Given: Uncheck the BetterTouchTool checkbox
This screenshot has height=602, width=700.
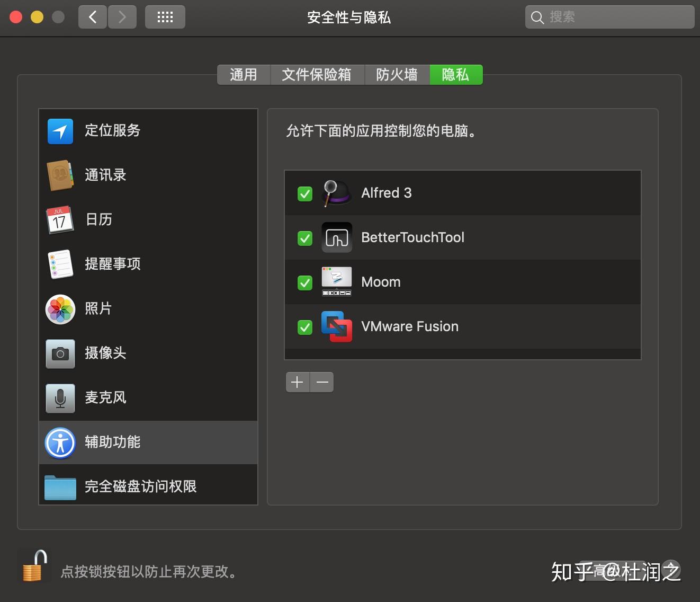Looking at the screenshot, I should point(305,238).
